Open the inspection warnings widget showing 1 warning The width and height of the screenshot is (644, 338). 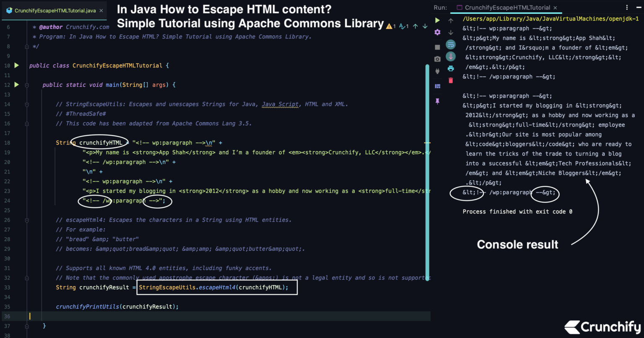[390, 26]
